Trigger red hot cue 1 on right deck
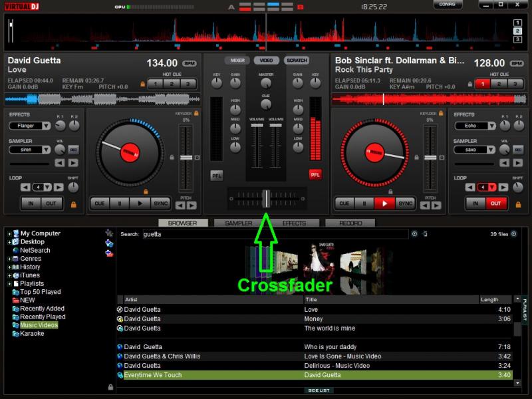 click(483, 84)
